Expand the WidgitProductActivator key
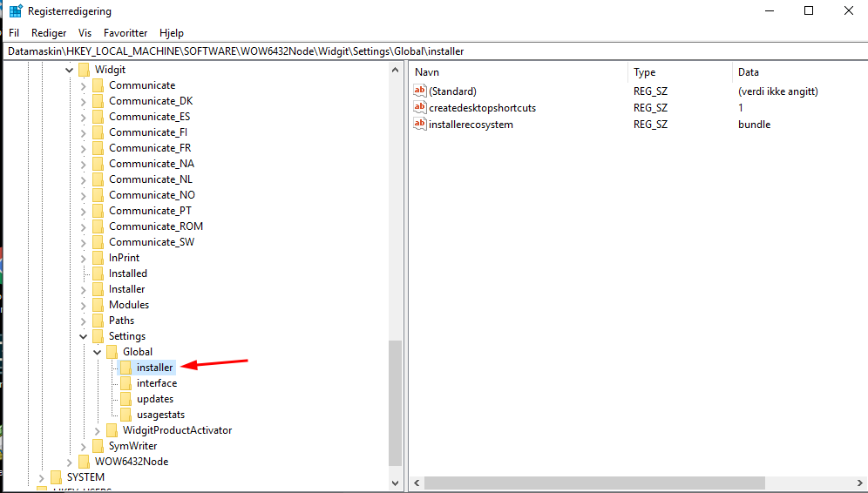This screenshot has height=493, width=868. 98,430
